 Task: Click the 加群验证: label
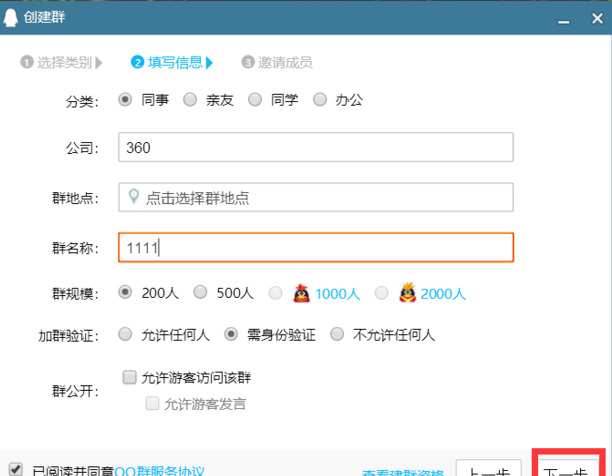point(68,336)
